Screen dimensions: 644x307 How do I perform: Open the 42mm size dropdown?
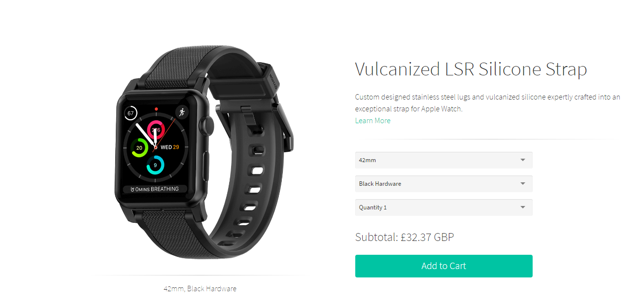tap(443, 160)
